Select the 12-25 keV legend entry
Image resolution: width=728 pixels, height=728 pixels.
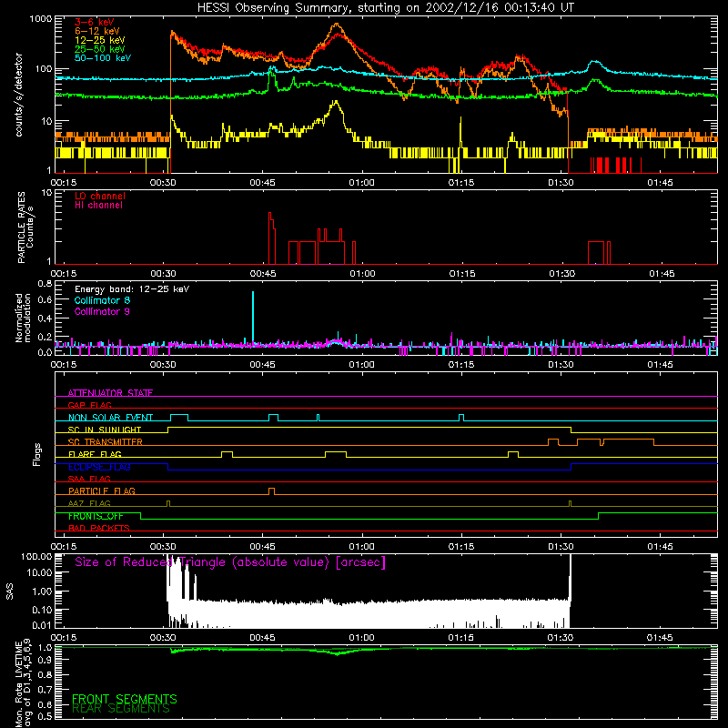coord(99,40)
